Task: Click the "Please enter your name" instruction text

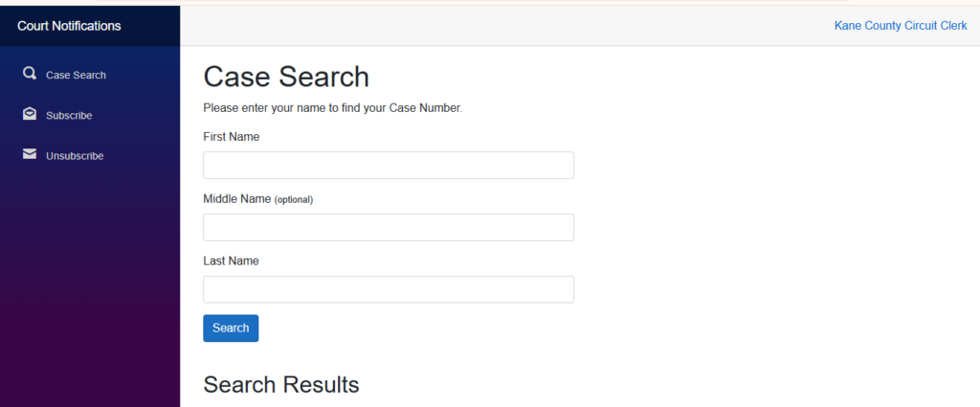Action: [332, 108]
